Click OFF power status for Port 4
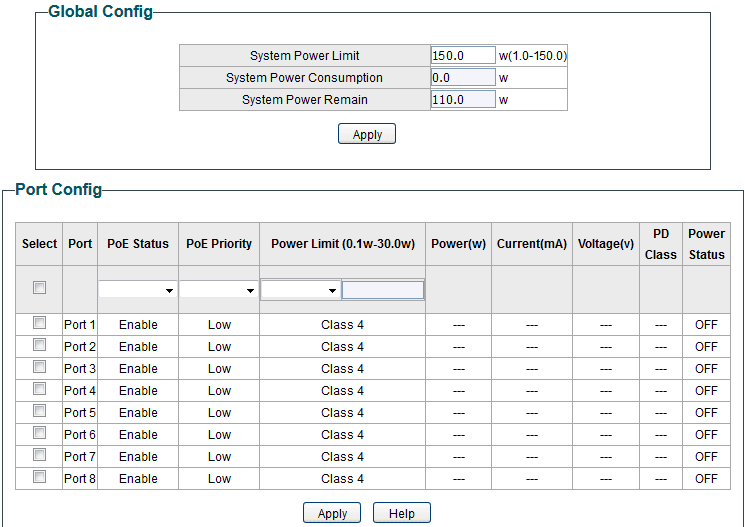Viewport: 745px width, 527px height. pyautogui.click(x=706, y=391)
